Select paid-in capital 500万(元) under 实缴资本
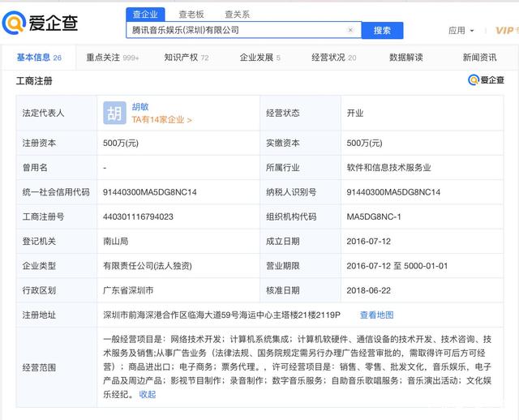The width and height of the screenshot is (519, 420). tap(364, 143)
